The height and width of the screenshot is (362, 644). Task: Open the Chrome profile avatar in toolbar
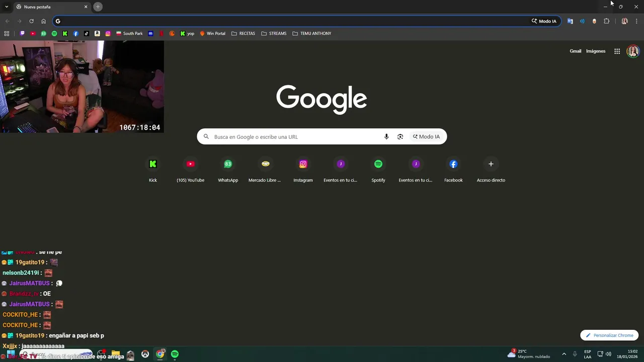click(624, 21)
